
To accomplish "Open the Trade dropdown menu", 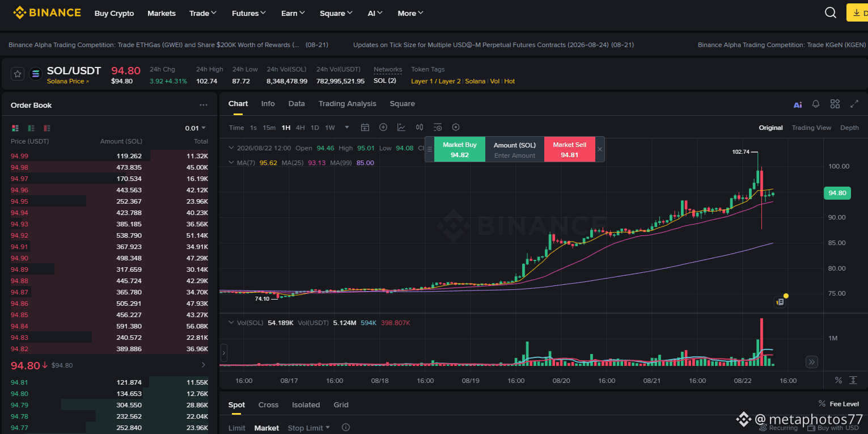I will tap(203, 13).
